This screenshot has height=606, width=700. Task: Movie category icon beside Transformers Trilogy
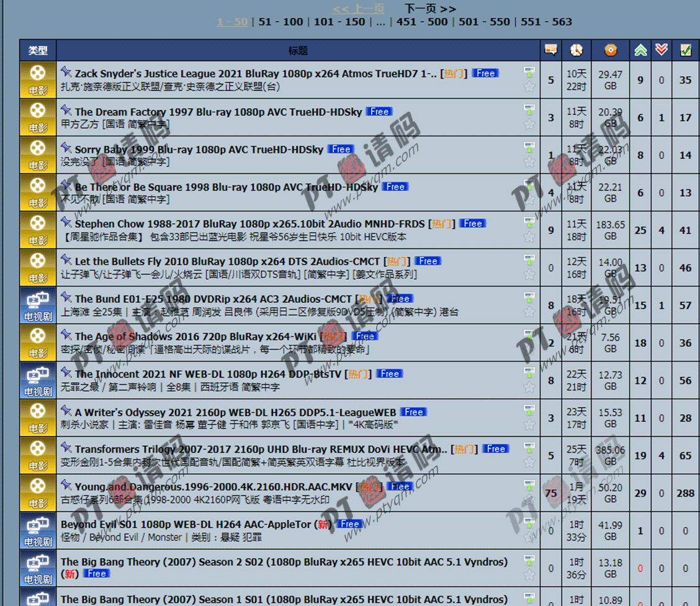[38, 455]
